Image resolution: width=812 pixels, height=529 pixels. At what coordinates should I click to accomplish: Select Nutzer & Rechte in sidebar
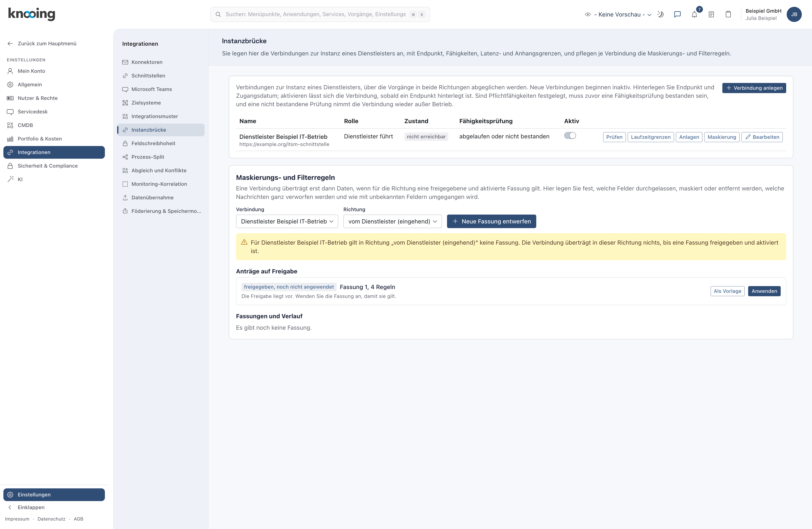tap(54, 98)
